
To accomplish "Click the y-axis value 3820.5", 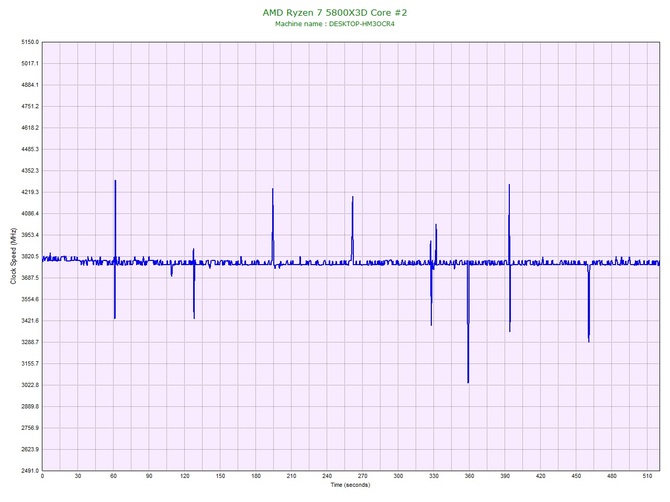I will (x=30, y=256).
